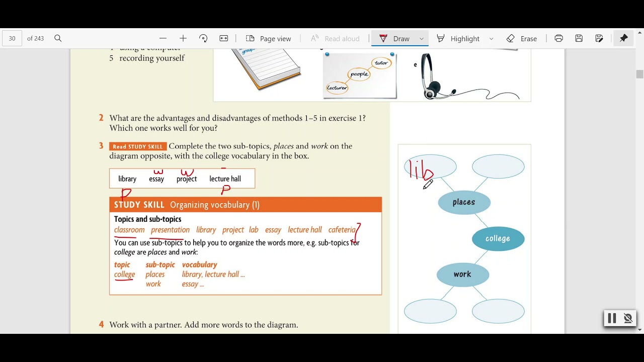The image size is (644, 362).
Task: Open Highlight color options chevron
Action: 491,39
